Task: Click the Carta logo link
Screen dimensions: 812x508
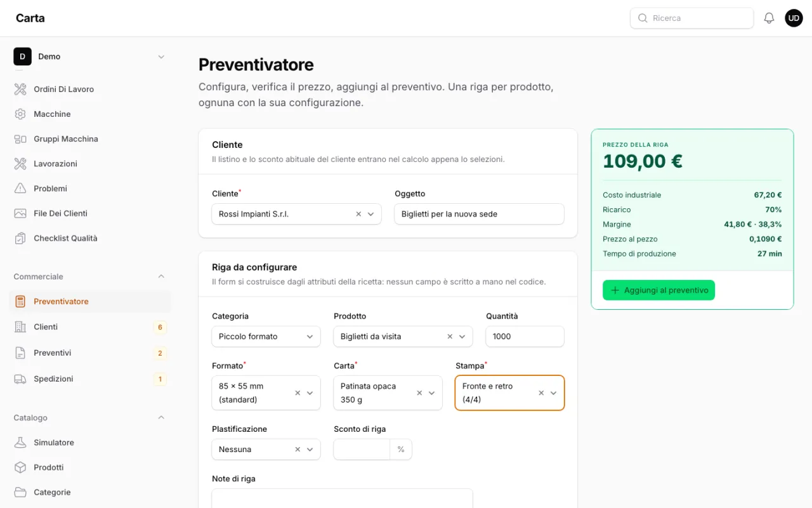Action: pos(30,18)
